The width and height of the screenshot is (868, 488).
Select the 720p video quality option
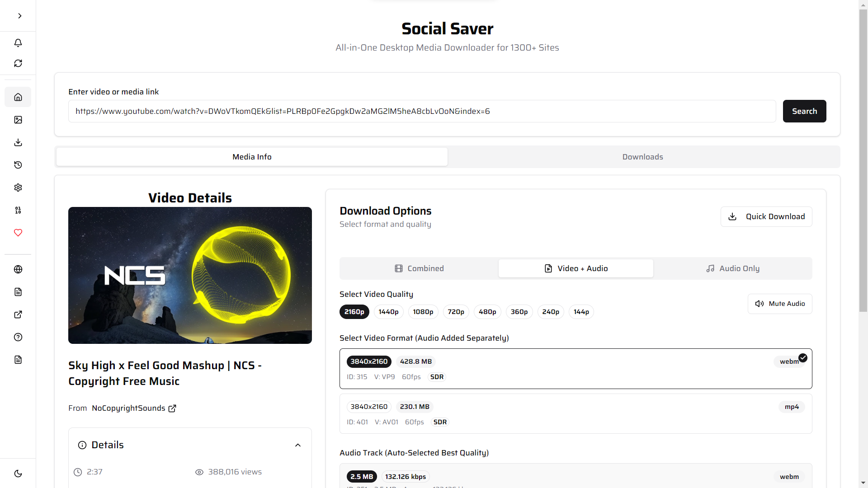(456, 311)
